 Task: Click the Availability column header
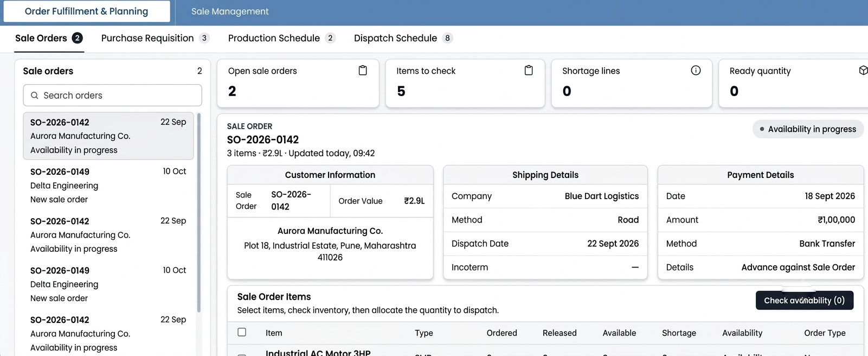pos(742,333)
